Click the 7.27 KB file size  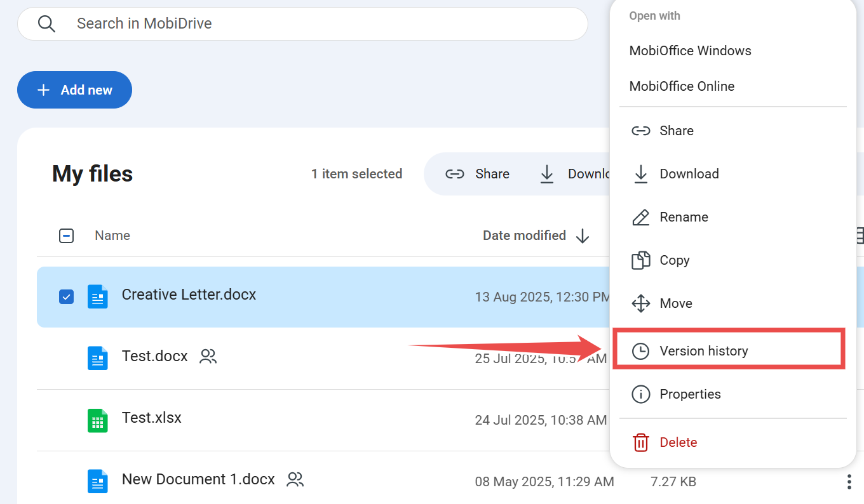tap(673, 482)
